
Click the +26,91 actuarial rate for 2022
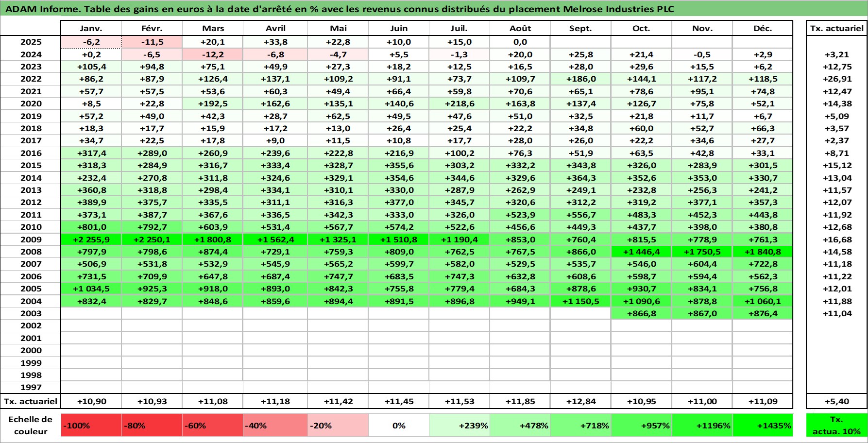pyautogui.click(x=837, y=79)
